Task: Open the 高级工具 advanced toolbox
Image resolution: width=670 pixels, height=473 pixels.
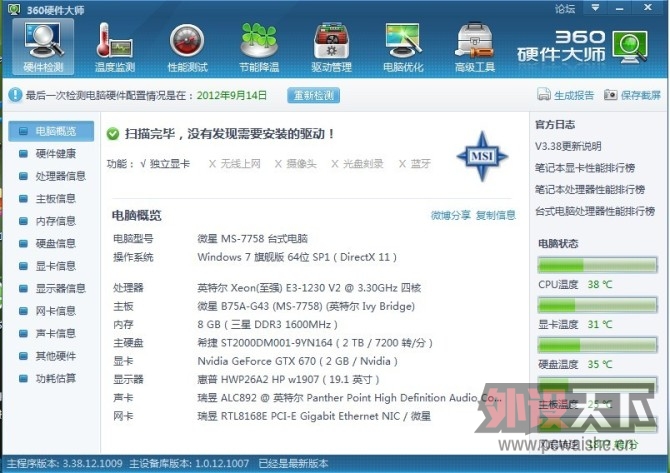Action: (x=475, y=47)
